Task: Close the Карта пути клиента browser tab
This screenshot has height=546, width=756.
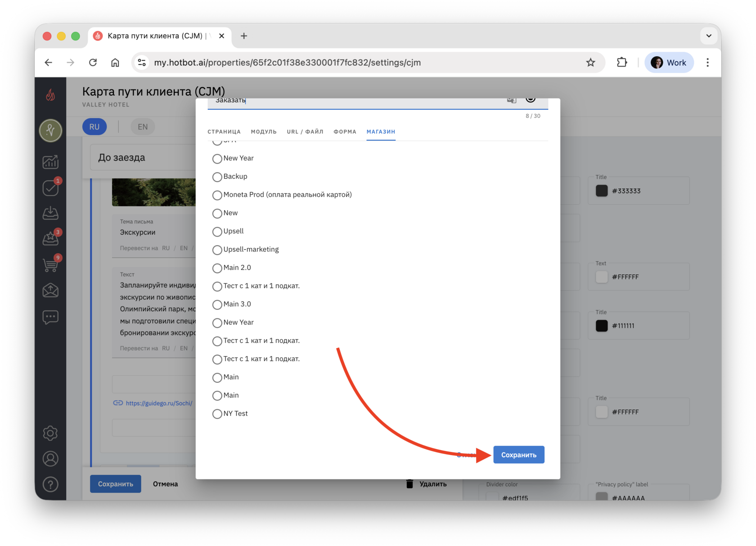Action: (x=222, y=36)
